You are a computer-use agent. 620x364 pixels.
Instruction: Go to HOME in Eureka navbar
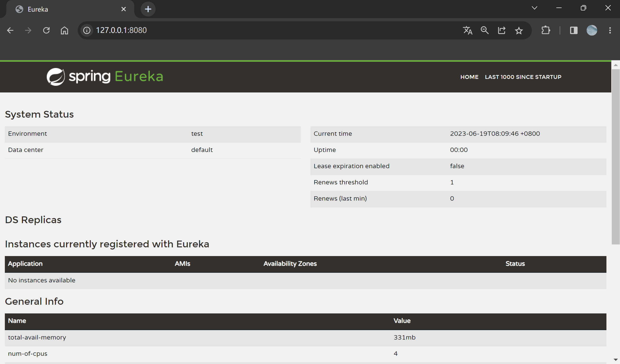coord(469,77)
